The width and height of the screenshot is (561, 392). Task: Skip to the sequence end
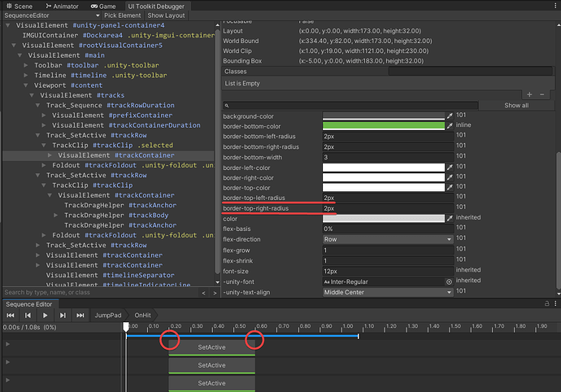click(x=80, y=315)
